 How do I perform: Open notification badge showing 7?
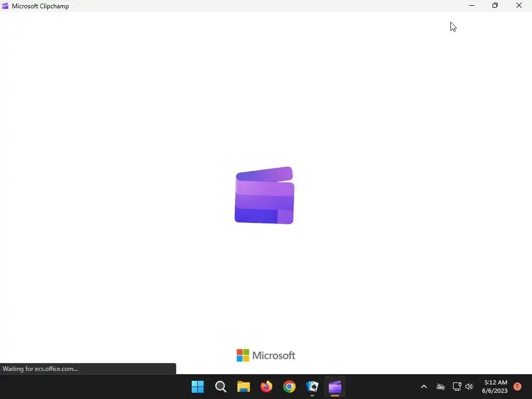(x=517, y=387)
